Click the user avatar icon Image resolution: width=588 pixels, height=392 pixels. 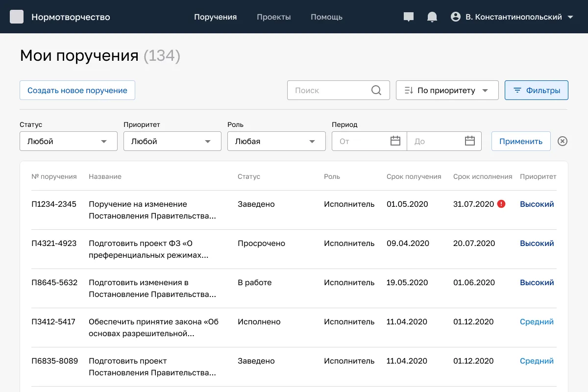click(456, 17)
